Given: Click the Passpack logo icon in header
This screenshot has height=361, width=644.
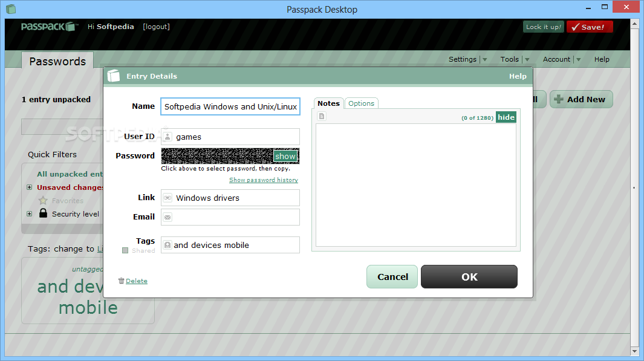Looking at the screenshot, I should coord(71,27).
